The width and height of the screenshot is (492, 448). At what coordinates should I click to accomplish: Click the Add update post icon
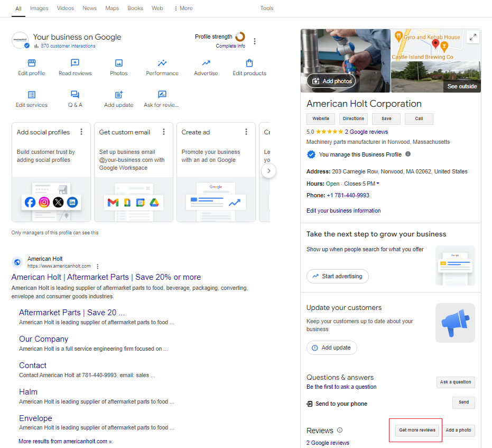point(119,95)
